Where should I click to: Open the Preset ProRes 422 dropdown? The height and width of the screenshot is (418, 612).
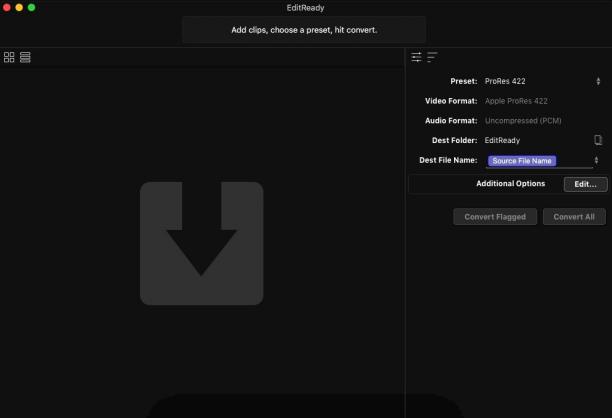[543, 81]
